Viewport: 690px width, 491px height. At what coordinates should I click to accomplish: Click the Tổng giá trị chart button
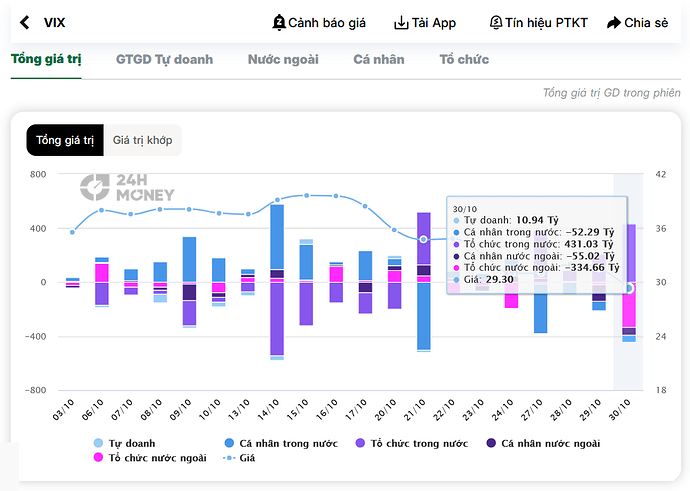[x=65, y=140]
